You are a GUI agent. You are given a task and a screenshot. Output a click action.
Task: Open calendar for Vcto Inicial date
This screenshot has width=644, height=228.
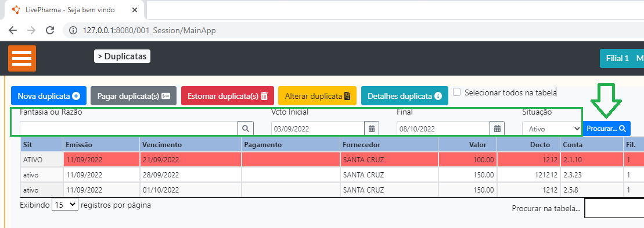pos(372,129)
